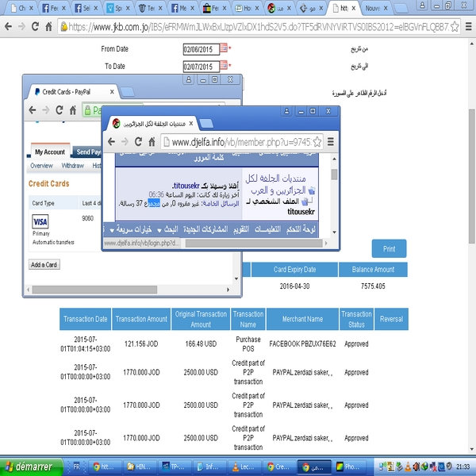Image resolution: width=476 pixels, height=476 pixels.
Task: Click VISA card logo in PayPal window
Action: pyautogui.click(x=40, y=221)
